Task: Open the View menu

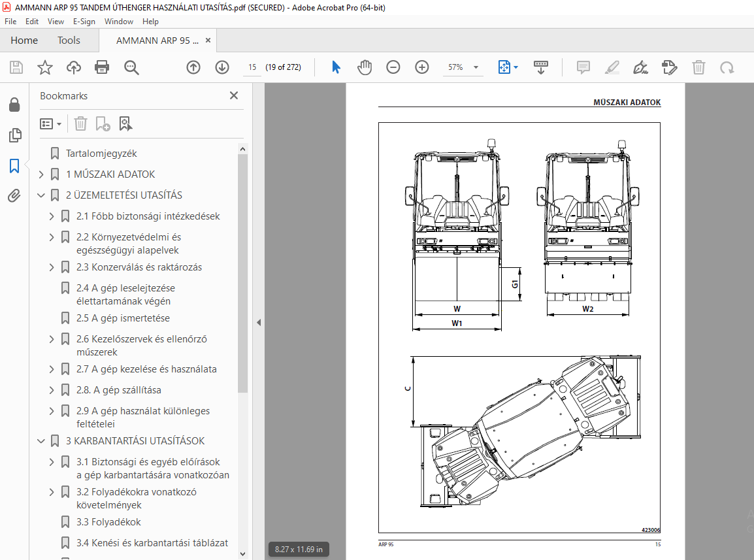Action: coord(56,22)
